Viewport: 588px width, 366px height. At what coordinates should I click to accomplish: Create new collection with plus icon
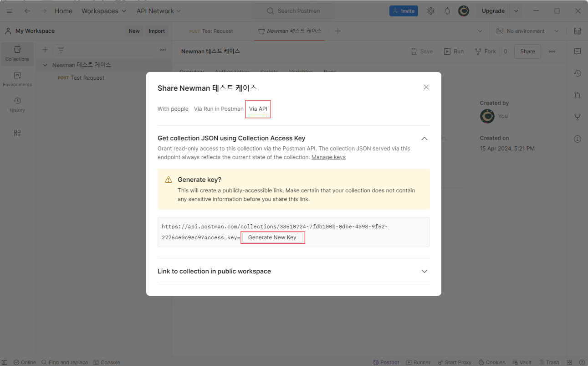(45, 50)
